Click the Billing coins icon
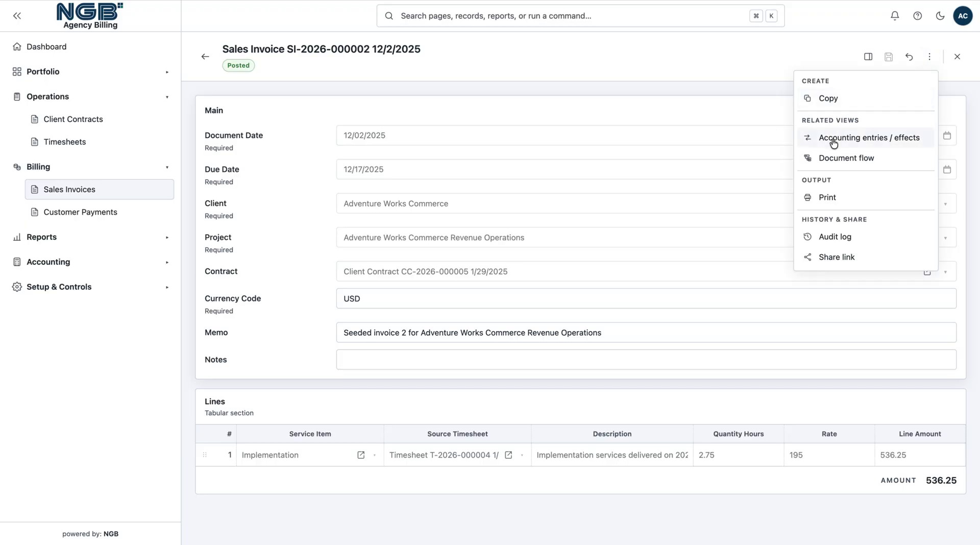This screenshot has height=545, width=980. pyautogui.click(x=17, y=167)
